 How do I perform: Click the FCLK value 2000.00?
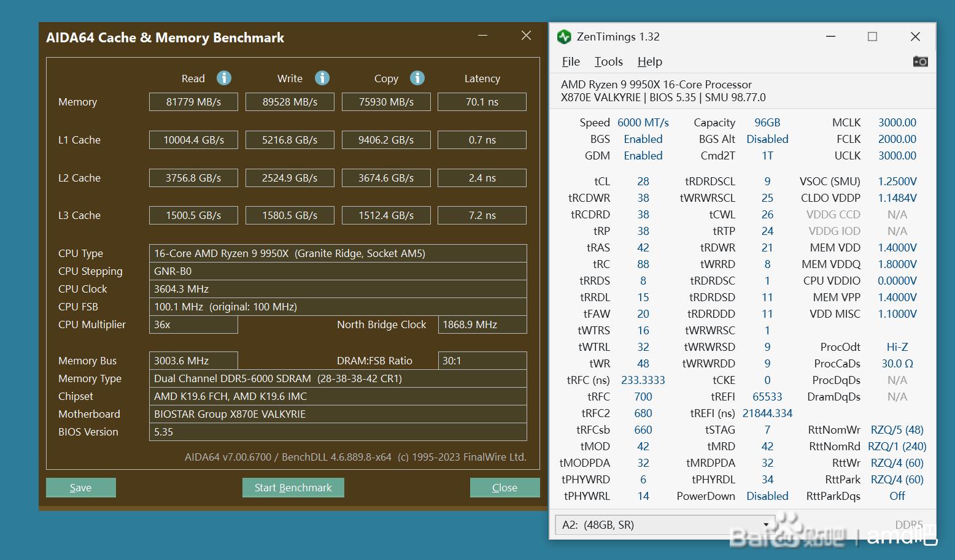pos(897,139)
